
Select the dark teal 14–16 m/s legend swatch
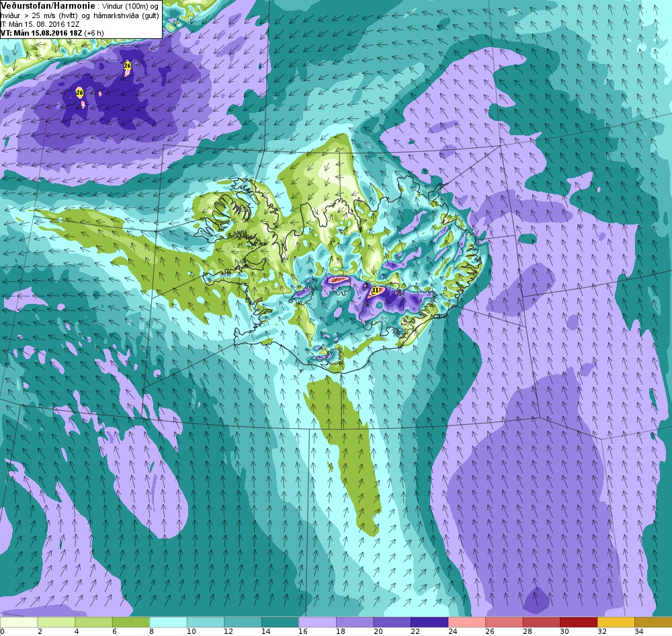(x=280, y=622)
